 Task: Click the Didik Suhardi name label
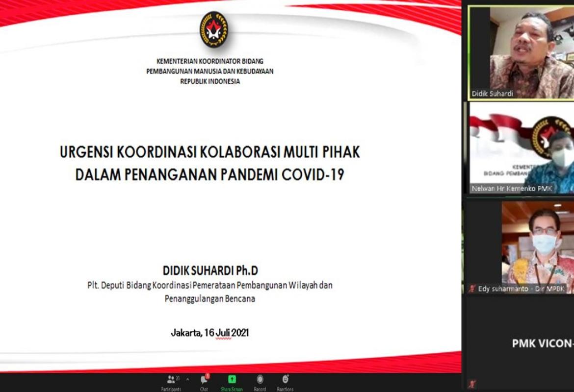pos(492,94)
